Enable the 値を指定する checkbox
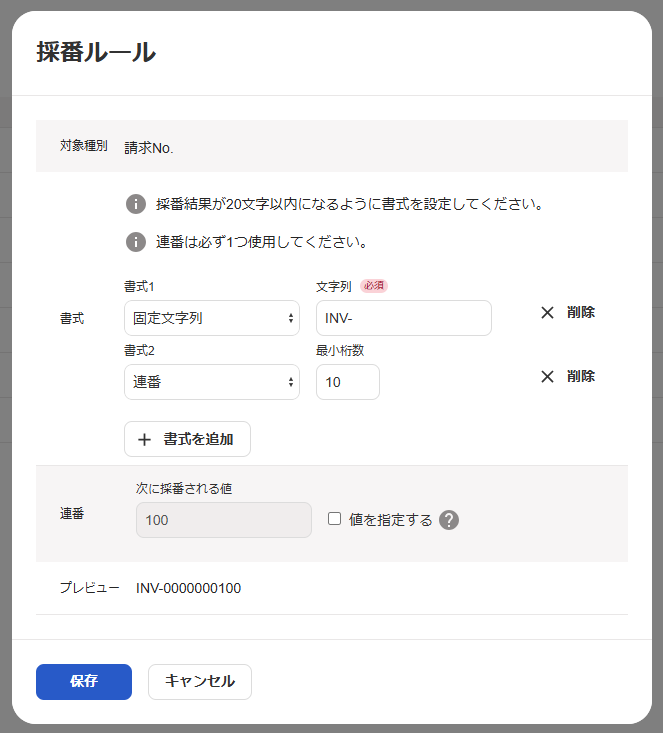 pos(335,519)
